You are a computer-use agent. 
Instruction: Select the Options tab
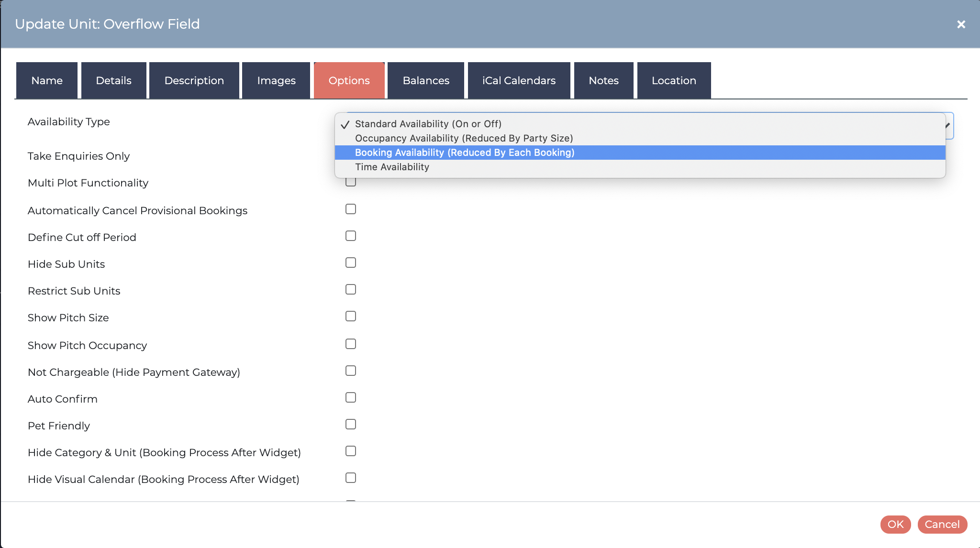(x=349, y=80)
